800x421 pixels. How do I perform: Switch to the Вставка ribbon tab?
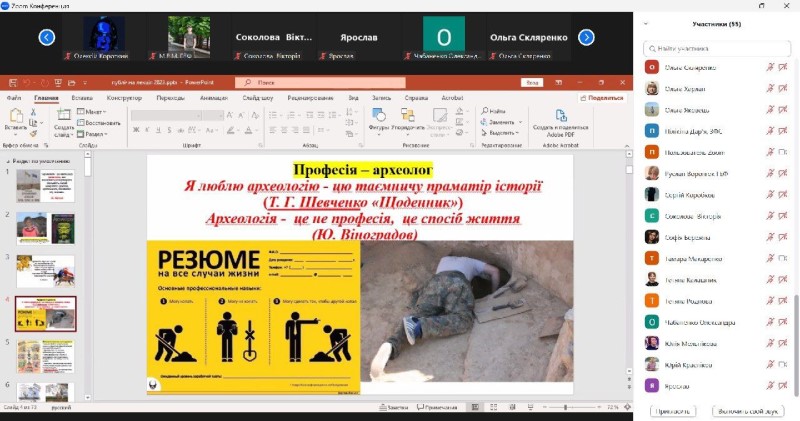click(82, 98)
